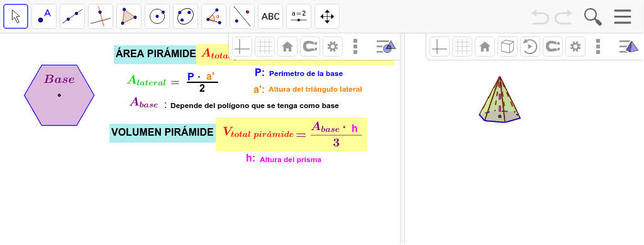644x245 pixels.
Task: Select the Reflect about Line tool
Action: (242, 16)
